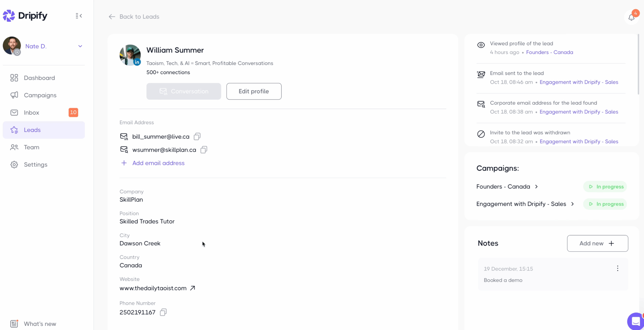Click the Add email address link
The height and width of the screenshot is (330, 644).
point(158,163)
